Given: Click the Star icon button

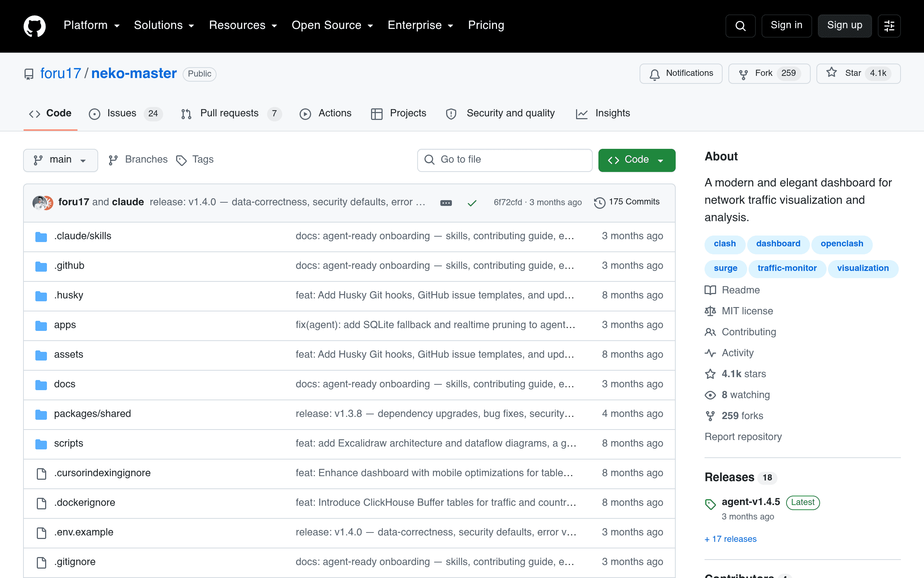Looking at the screenshot, I should (858, 73).
